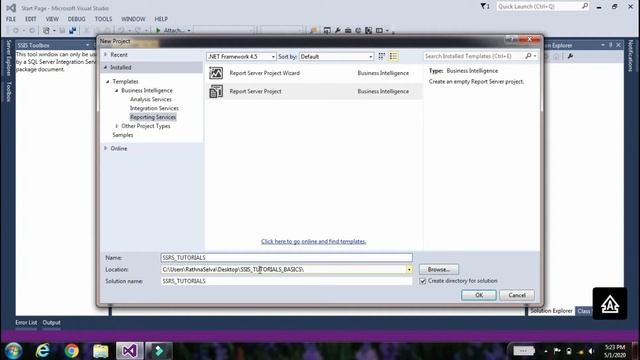
Task: Open the Server Explorer vertical side tab
Action: (8, 58)
